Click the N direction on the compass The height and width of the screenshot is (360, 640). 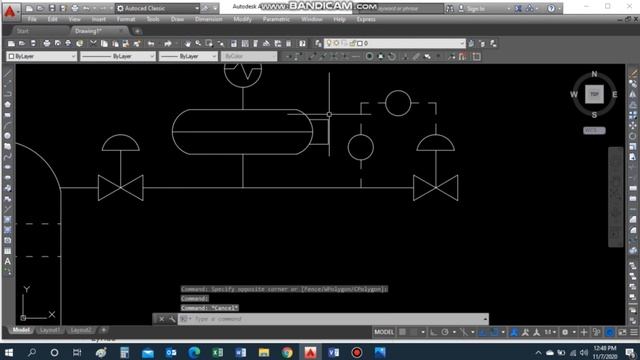594,74
